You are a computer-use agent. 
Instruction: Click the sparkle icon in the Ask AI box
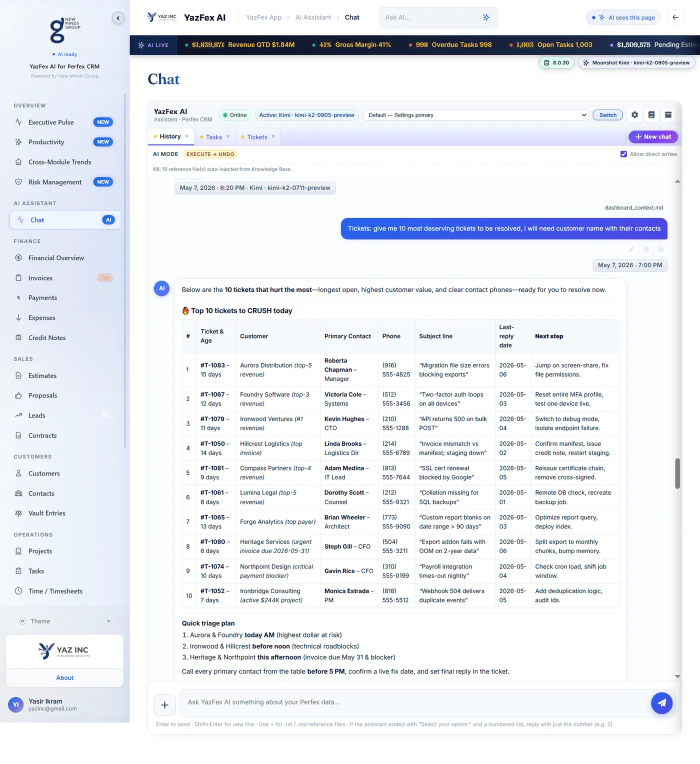pos(486,17)
